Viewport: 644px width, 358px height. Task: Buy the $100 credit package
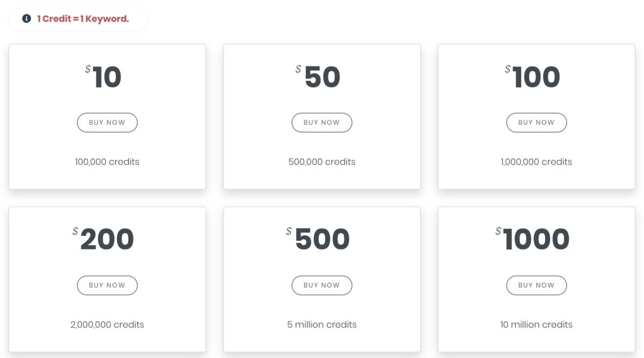537,122
